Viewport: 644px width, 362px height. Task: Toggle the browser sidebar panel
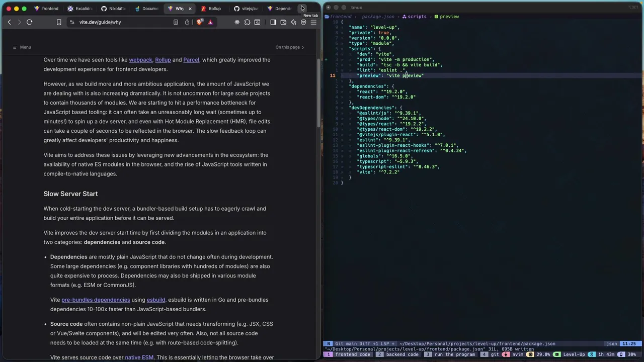[273, 22]
